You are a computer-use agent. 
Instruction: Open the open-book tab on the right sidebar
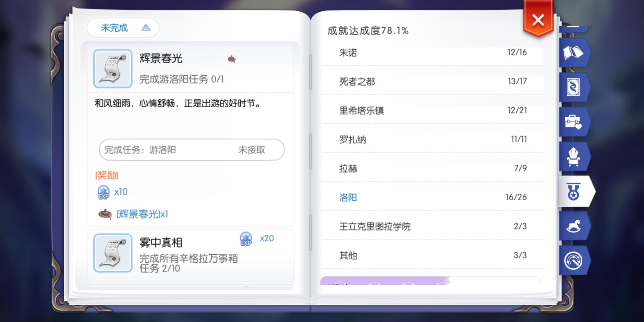574,53
